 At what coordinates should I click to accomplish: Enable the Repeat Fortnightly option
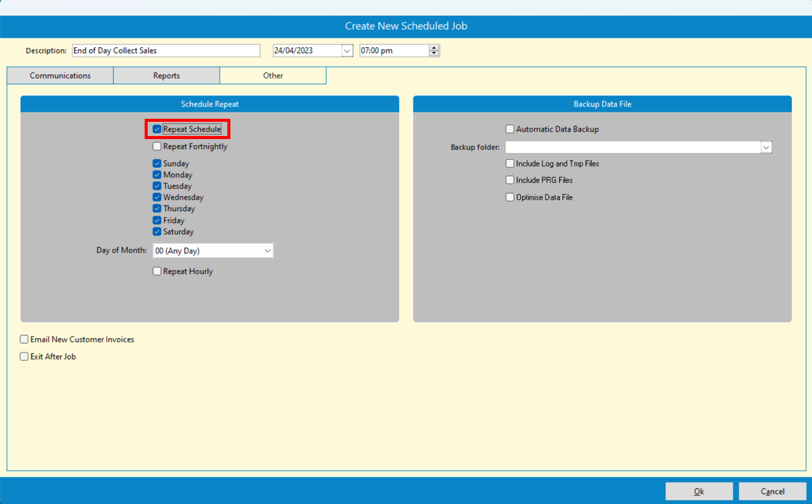pyautogui.click(x=157, y=147)
